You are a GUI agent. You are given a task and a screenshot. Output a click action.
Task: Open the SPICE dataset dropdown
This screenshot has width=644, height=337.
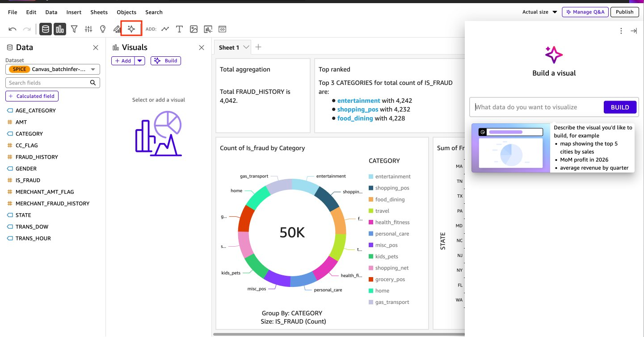point(53,69)
